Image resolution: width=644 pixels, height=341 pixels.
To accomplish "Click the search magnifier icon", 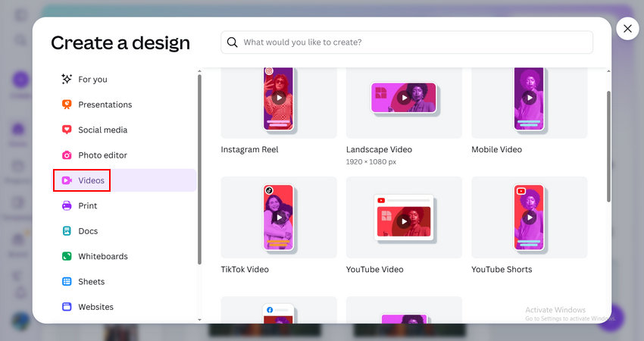I will [232, 42].
